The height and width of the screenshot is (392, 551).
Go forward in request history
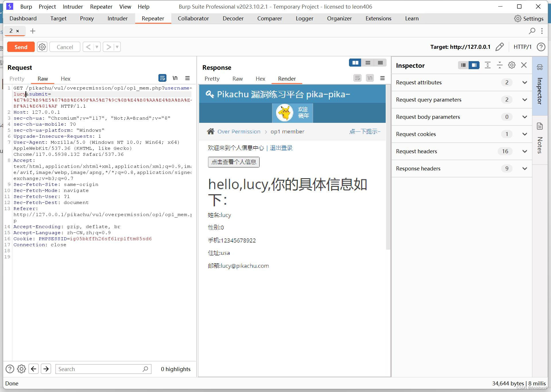pos(108,47)
